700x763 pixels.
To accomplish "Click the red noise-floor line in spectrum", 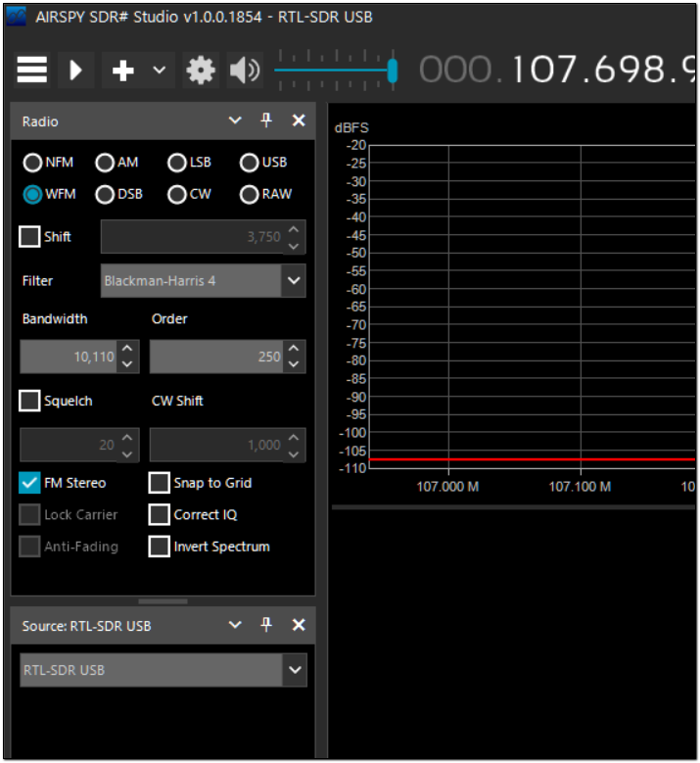I will click(x=533, y=458).
